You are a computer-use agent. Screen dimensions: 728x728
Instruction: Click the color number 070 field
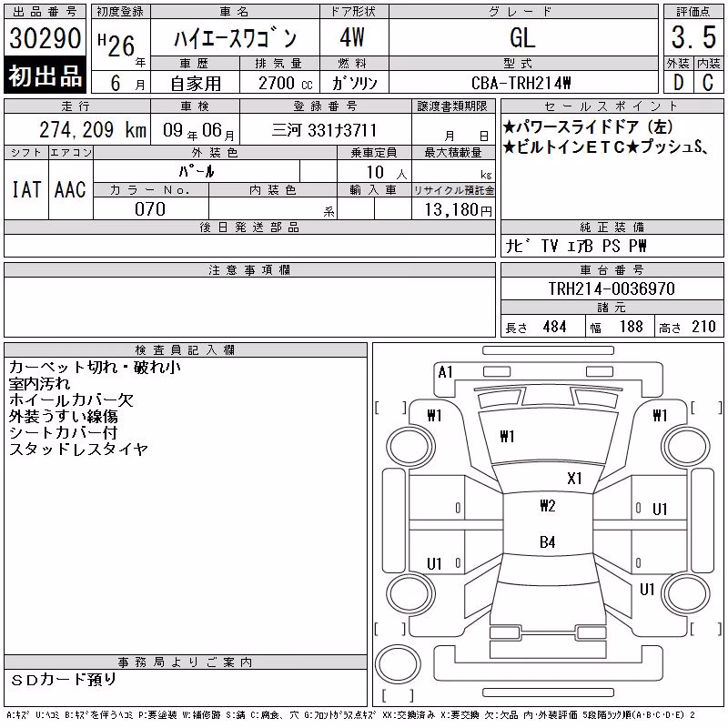click(x=150, y=209)
